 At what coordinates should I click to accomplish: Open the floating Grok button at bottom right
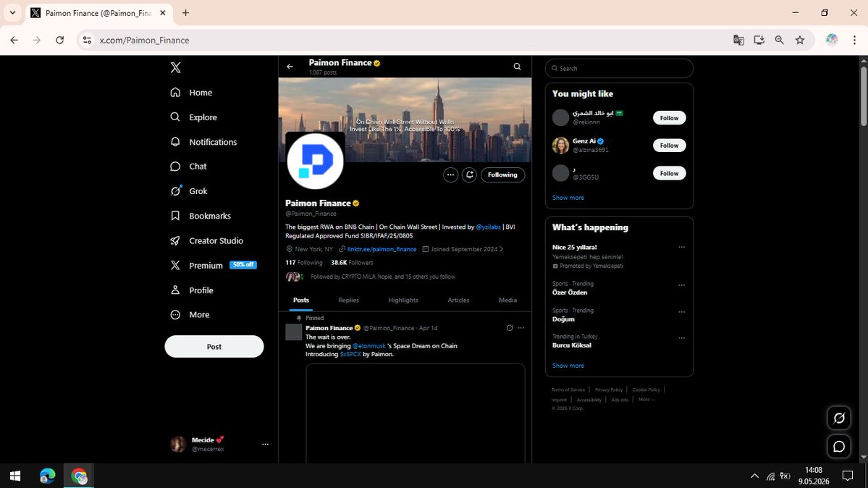[838, 418]
